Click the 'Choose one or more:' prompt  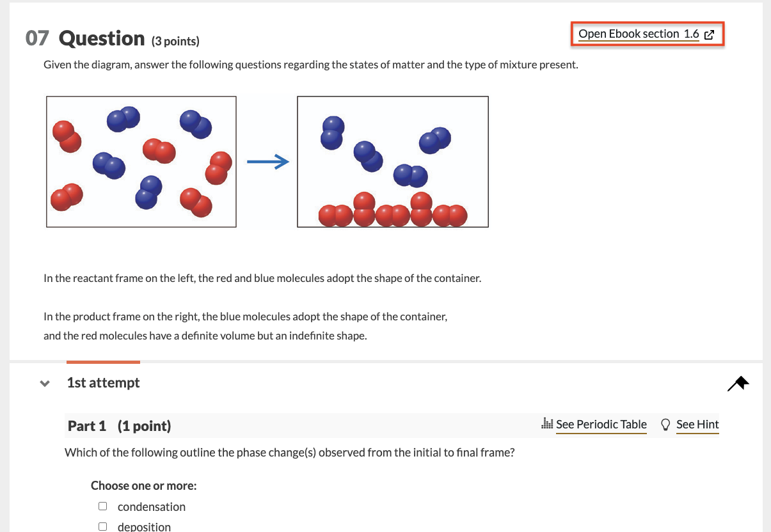coord(143,485)
